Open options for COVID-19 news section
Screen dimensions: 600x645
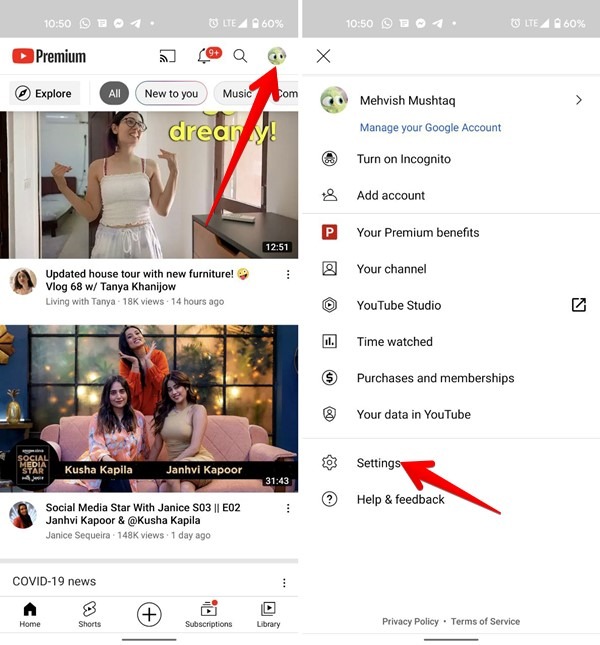284,582
